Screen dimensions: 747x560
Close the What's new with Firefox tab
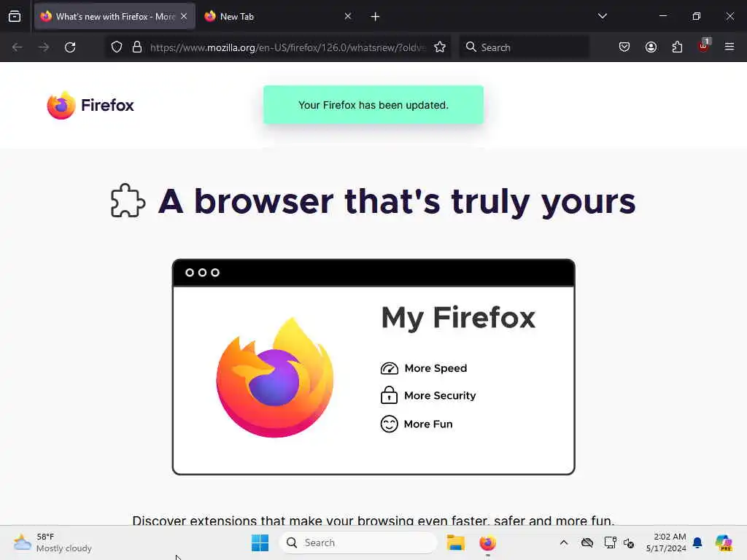point(184,17)
